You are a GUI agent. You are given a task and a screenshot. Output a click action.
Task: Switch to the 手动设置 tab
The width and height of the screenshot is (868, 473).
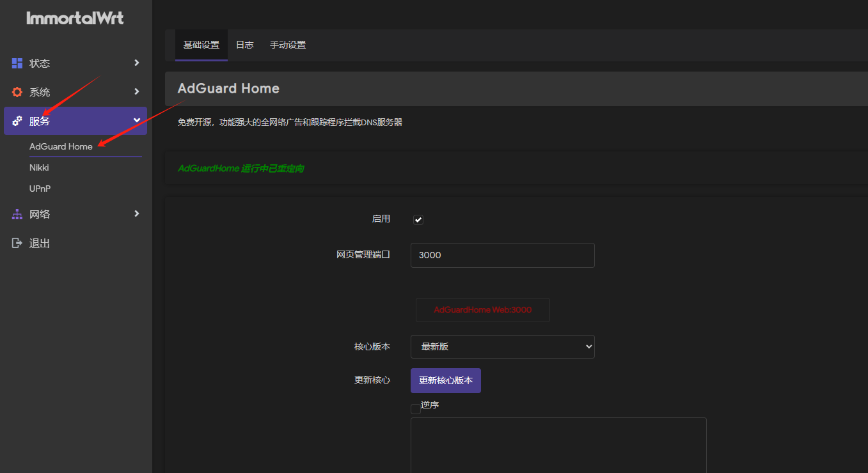(x=287, y=45)
